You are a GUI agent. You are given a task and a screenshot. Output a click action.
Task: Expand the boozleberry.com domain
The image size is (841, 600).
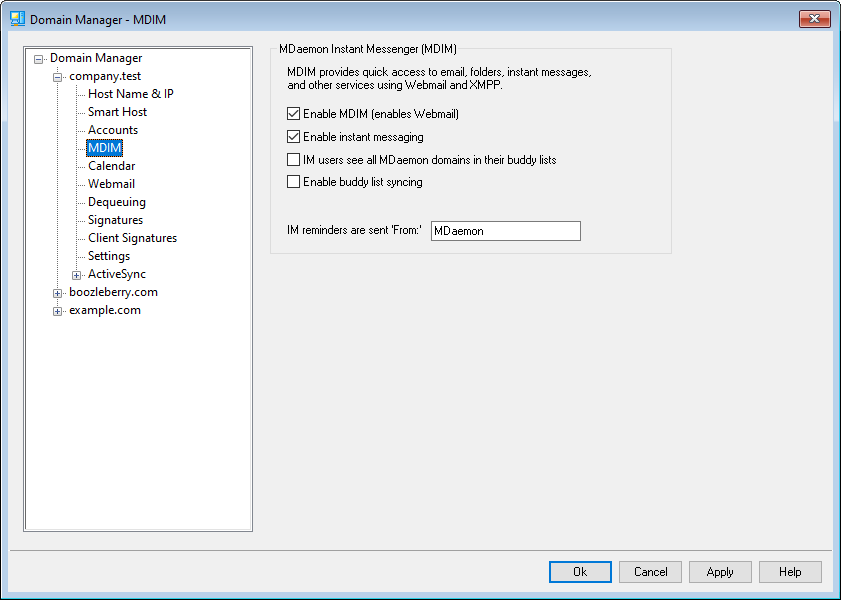58,293
